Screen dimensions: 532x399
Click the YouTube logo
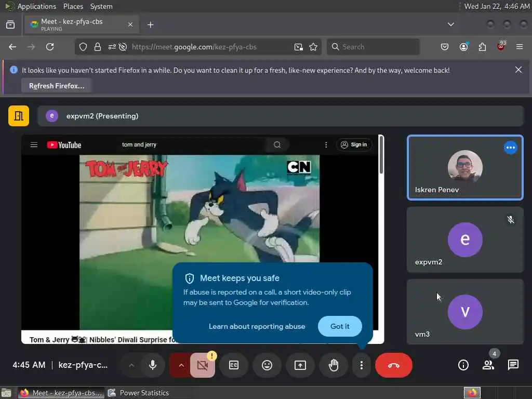tap(64, 145)
